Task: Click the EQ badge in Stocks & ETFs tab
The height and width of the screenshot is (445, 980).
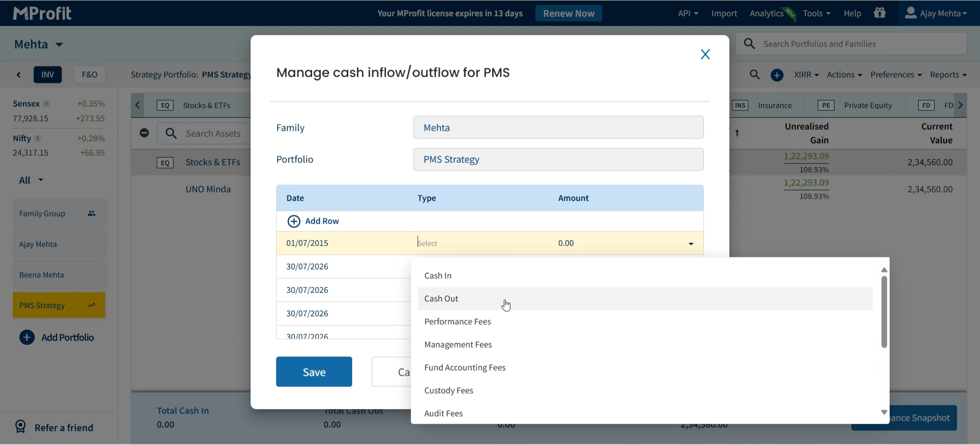Action: pyautogui.click(x=165, y=106)
